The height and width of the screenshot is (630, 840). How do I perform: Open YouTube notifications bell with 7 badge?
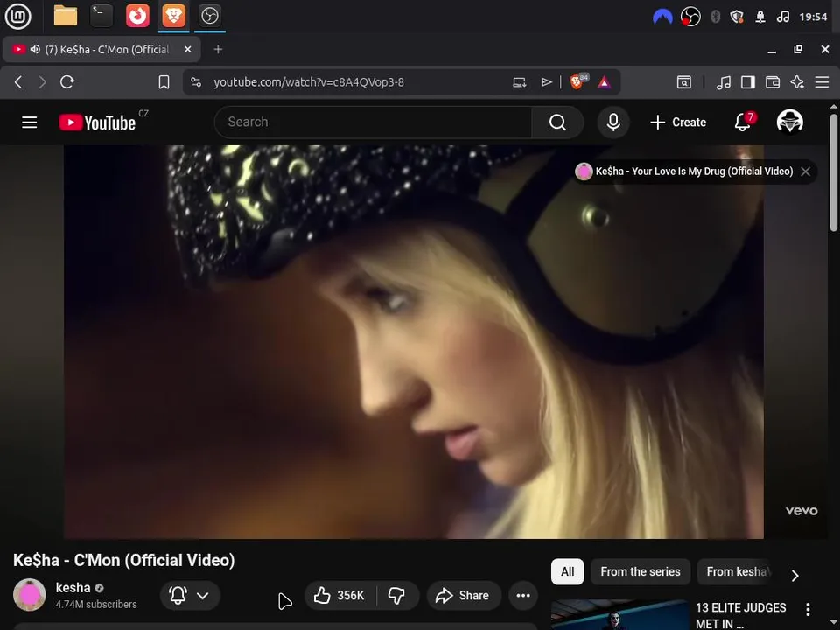click(x=743, y=122)
